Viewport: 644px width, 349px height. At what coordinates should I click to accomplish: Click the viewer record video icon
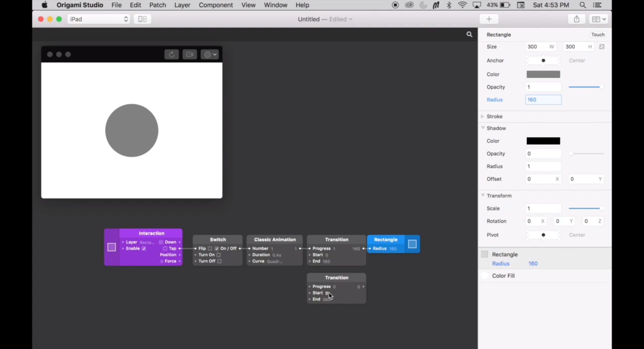pos(190,54)
